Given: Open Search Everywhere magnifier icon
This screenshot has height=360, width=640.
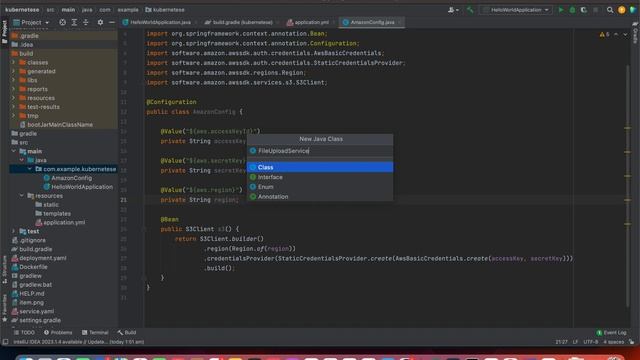Looking at the screenshot, I should [610, 10].
